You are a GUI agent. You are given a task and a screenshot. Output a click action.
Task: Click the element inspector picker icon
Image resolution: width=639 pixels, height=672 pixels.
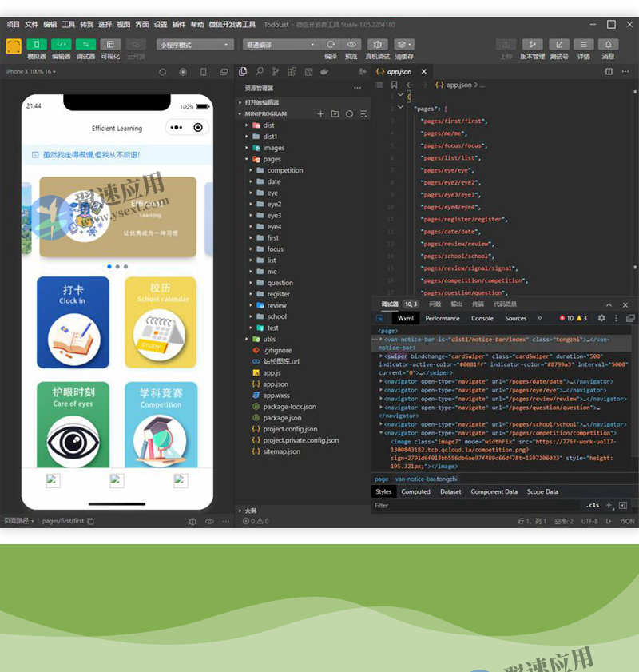point(381,318)
